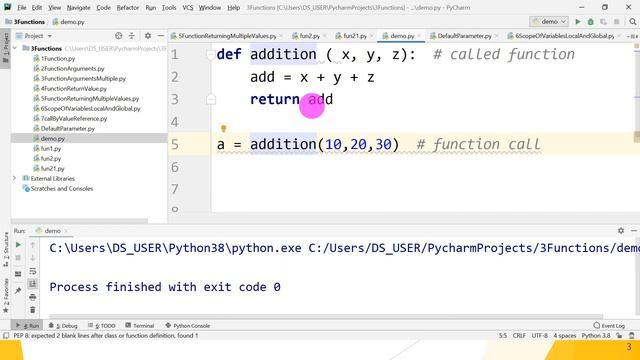The height and width of the screenshot is (360, 640).
Task: Toggle the read-only lock icon in status bar
Action: 619,336
